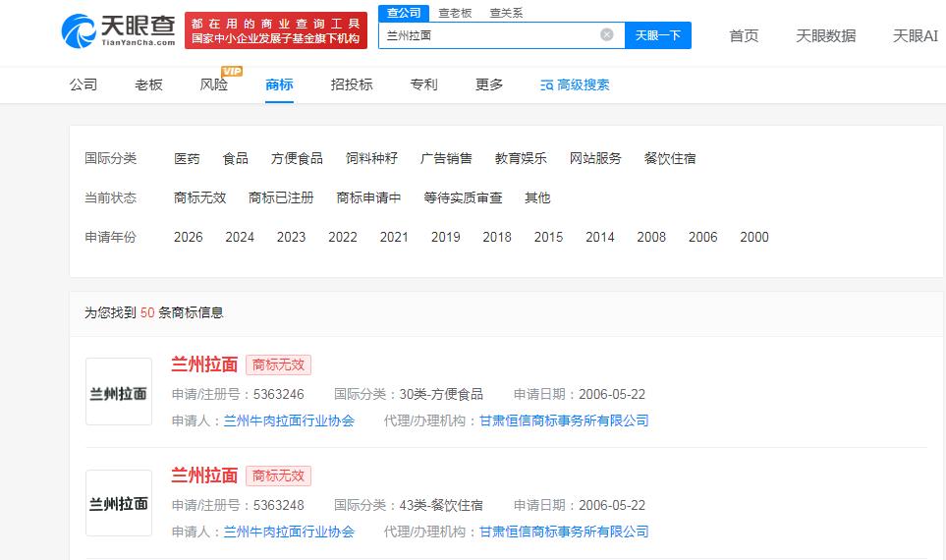Image resolution: width=946 pixels, height=560 pixels.
Task: Filter status by 其他
Action: 537,197
